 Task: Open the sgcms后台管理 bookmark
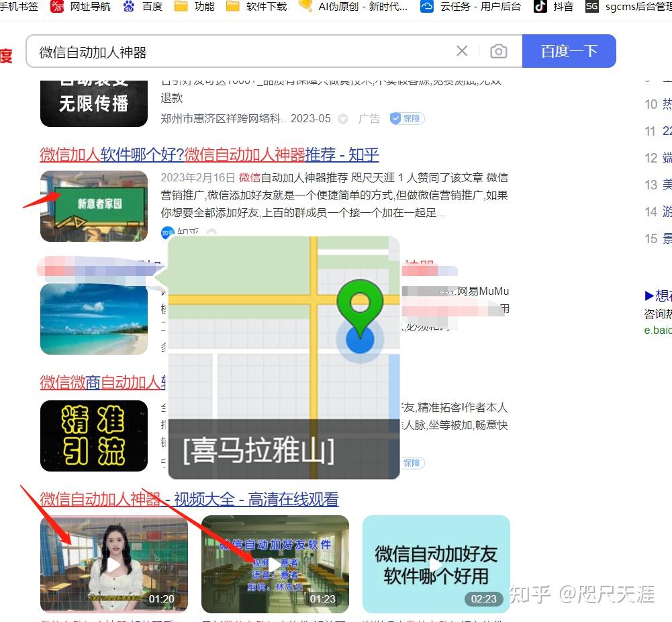629,7
